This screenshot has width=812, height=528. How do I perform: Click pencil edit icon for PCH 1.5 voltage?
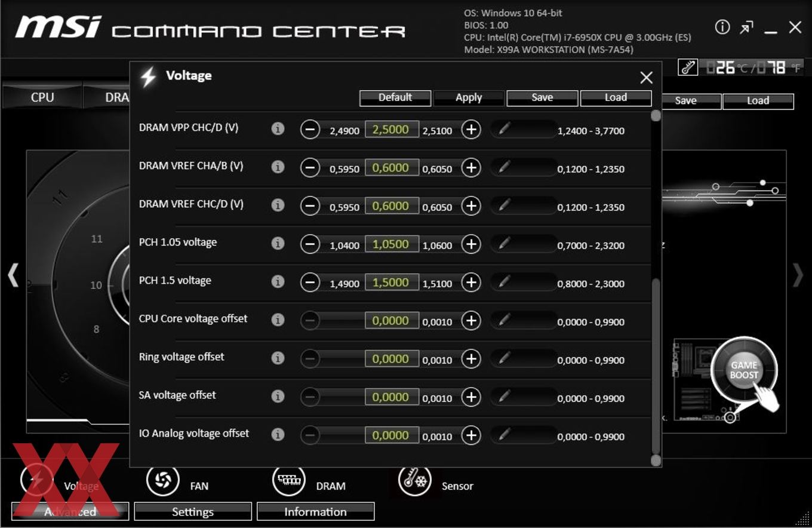[x=504, y=281]
